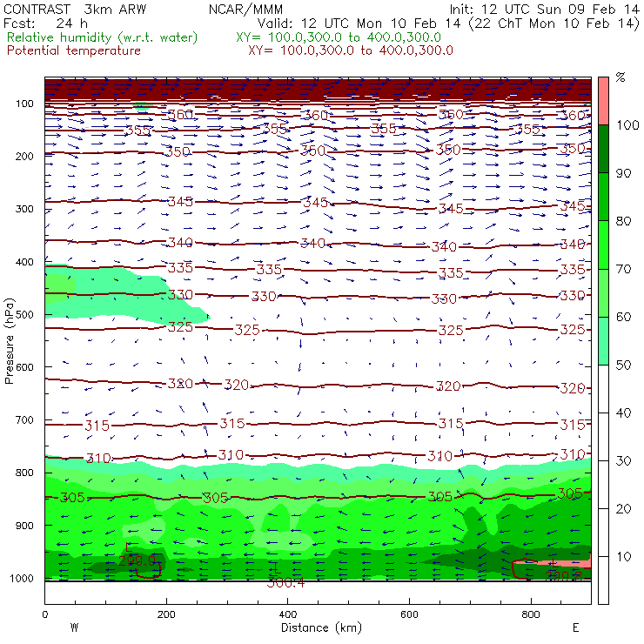The image size is (644, 644).
Task: Click the green 'Relative humidity (w.r.t. water)' legend
Action: tap(103, 37)
